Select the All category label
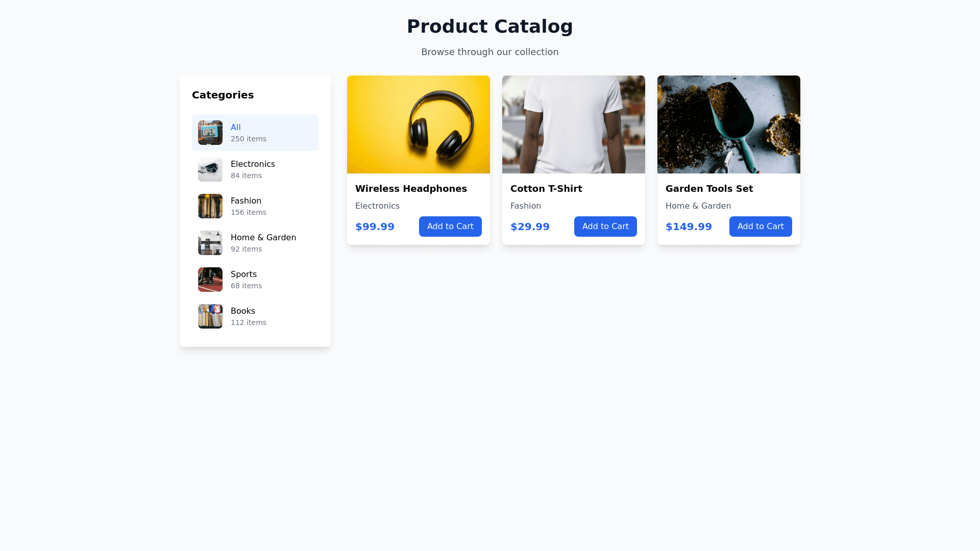This screenshot has width=980, height=551. point(236,128)
